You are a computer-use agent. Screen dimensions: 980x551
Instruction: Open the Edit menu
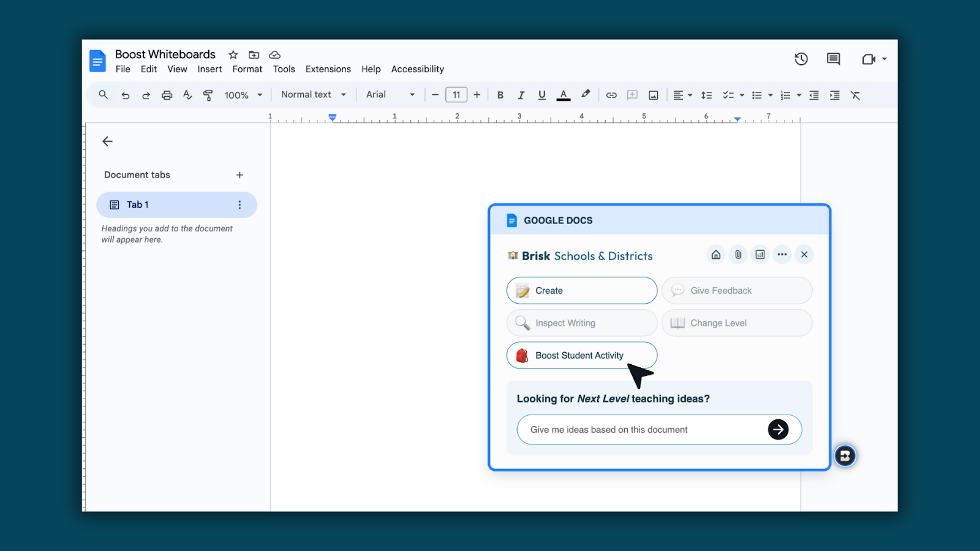point(149,69)
